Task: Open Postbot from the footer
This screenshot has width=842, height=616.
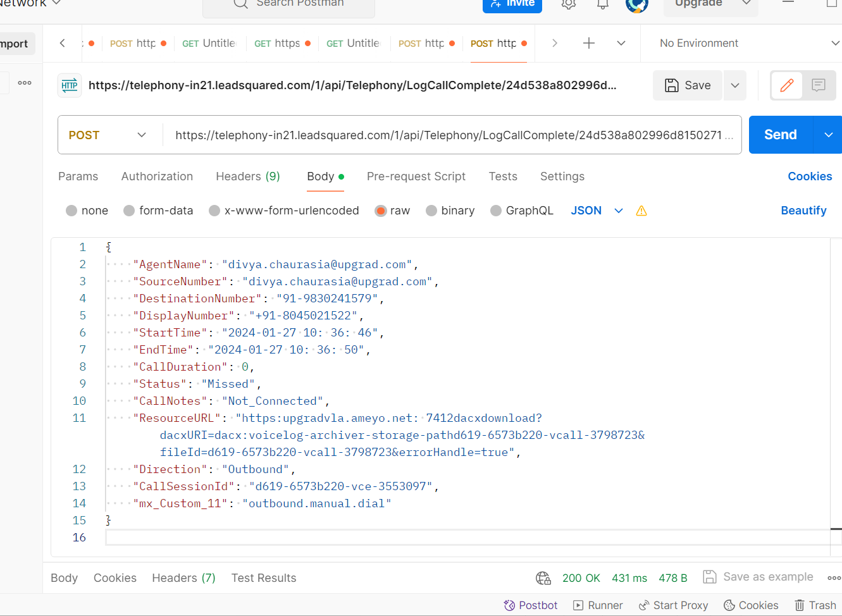Action: click(x=531, y=605)
